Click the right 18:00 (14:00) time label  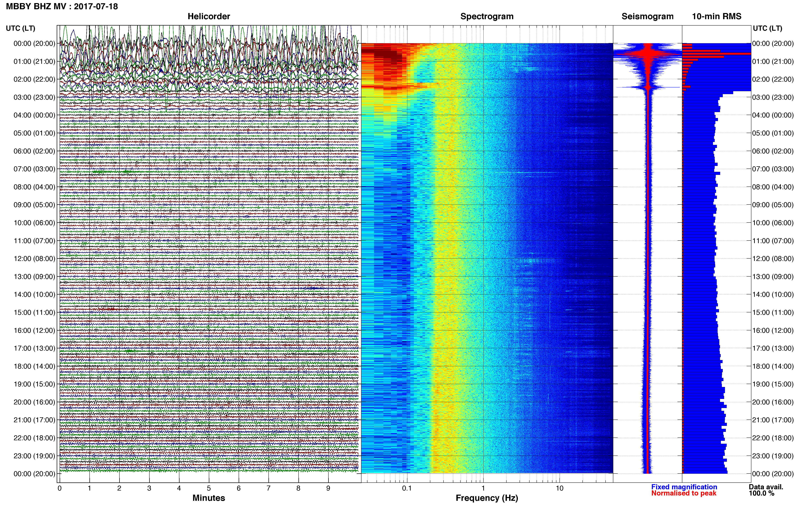tap(773, 366)
